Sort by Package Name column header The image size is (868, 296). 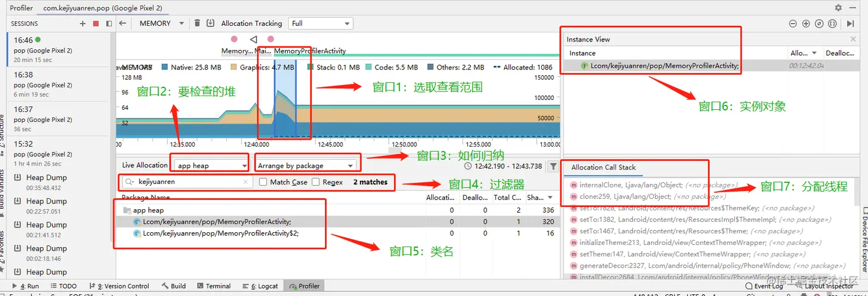click(271, 197)
